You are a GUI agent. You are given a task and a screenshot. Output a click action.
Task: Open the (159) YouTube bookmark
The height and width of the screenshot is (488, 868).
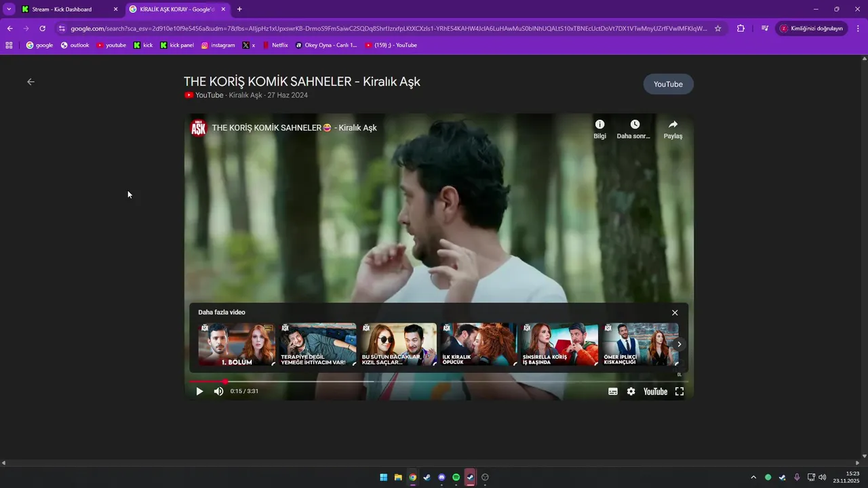pos(391,45)
